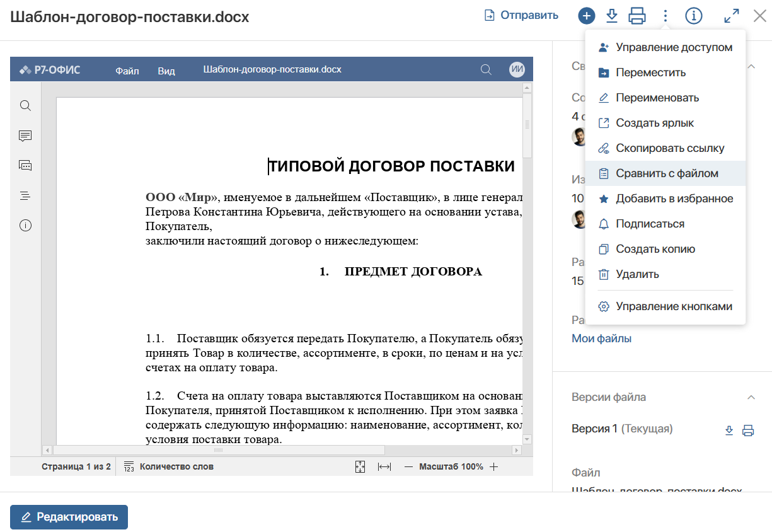The width and height of the screenshot is (772, 532).
Task: Click the text заключили настоящий договор о нижеследующем
Action: [282, 241]
